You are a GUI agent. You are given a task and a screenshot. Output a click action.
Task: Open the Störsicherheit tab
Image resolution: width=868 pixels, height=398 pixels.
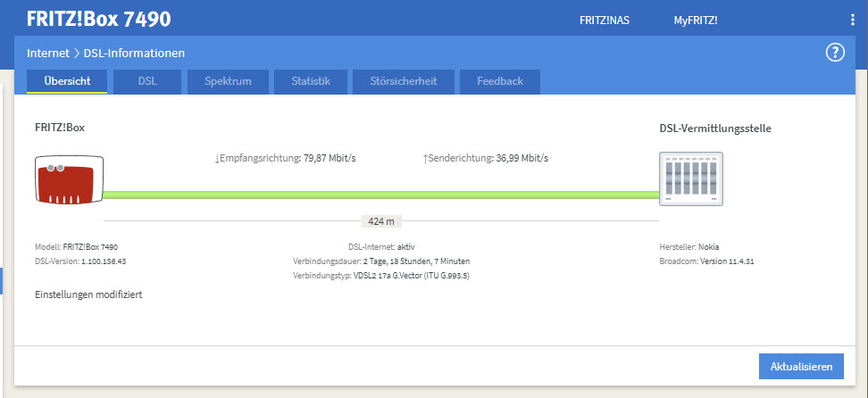point(403,81)
